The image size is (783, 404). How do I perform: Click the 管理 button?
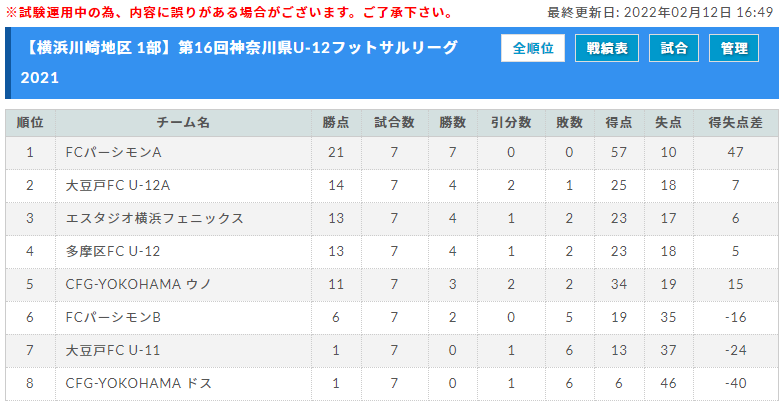734,48
